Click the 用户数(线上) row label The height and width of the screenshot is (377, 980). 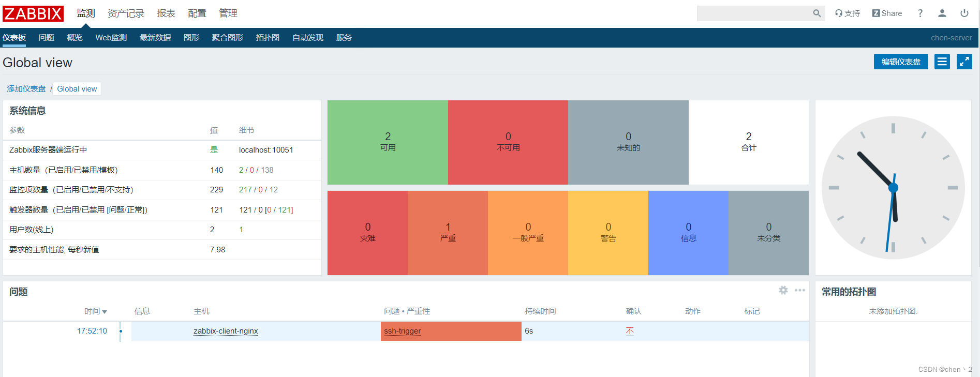[32, 230]
